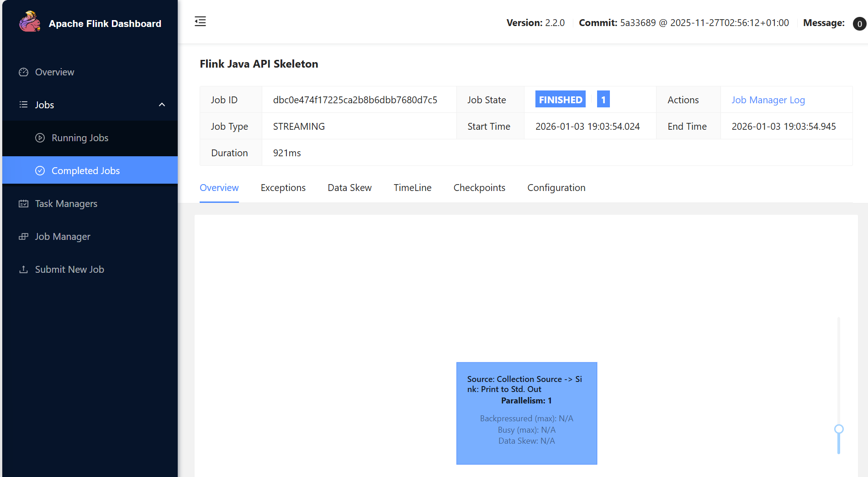Image resolution: width=868 pixels, height=477 pixels.
Task: Click the End Time value 19:03:54.945
Action: pos(784,127)
